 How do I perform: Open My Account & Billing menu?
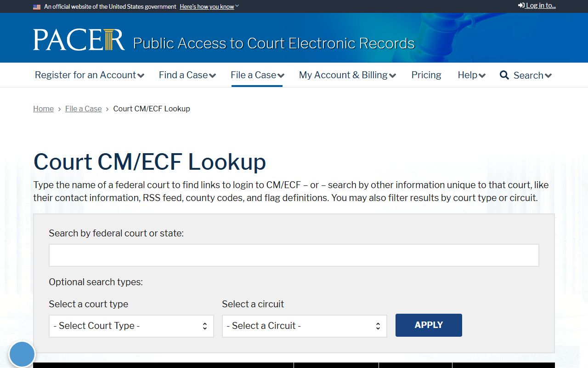click(347, 75)
